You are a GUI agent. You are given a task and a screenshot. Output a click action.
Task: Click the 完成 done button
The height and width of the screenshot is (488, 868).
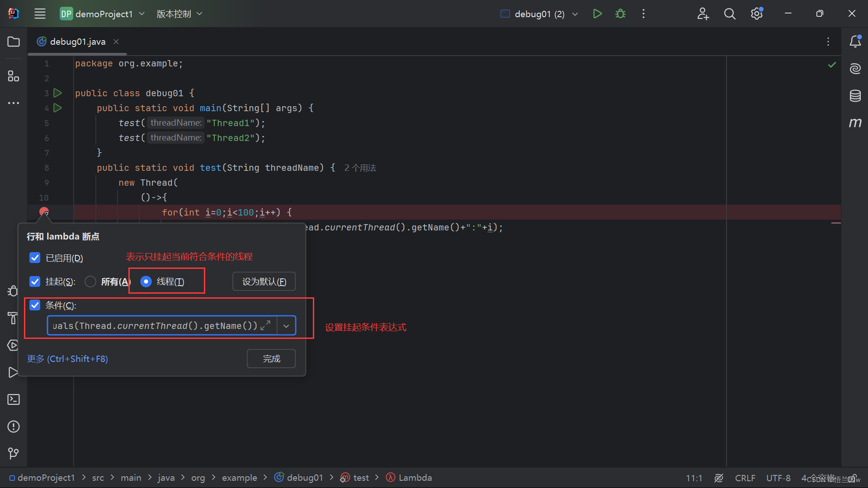tap(271, 358)
